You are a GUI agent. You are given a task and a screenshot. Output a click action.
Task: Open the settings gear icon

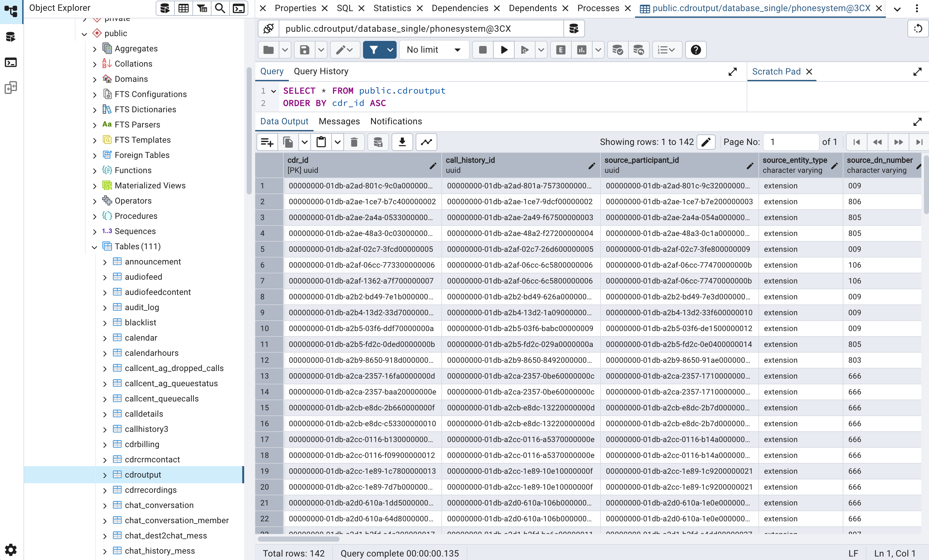point(11,550)
